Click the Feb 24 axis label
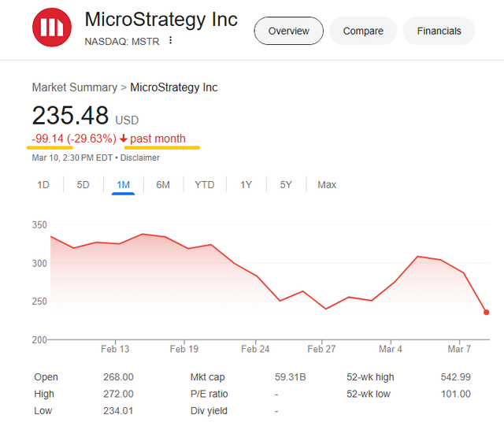Screen dimensions: 504x426 [x=255, y=349]
